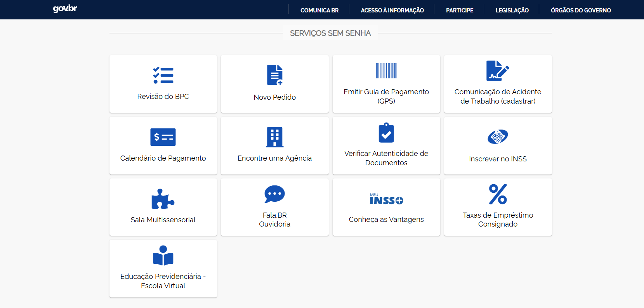Viewport: 644px width, 308px height.
Task: Click the puzzle piece Sala Multissensorial icon
Action: click(x=163, y=199)
